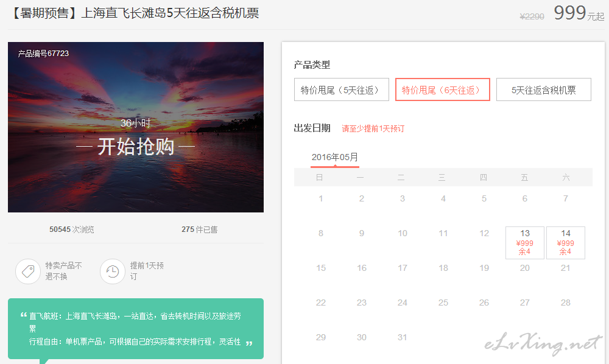This screenshot has height=364, width=609.
Task: Click unavailable calendar date 21
Action: [566, 268]
